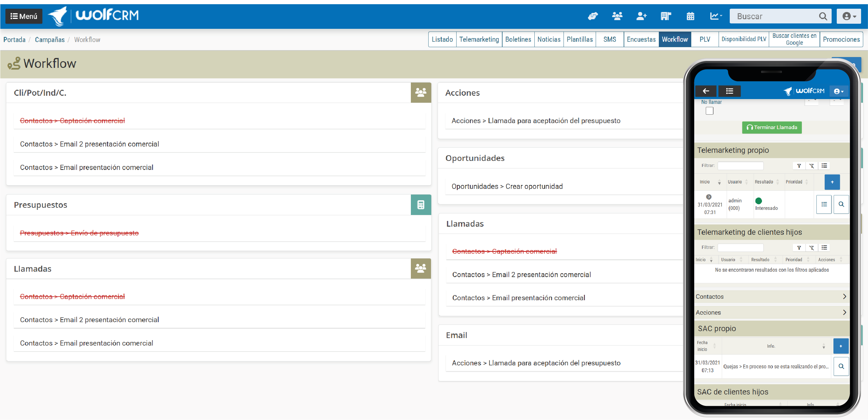
Task: Open the Promociones tab
Action: pos(841,39)
